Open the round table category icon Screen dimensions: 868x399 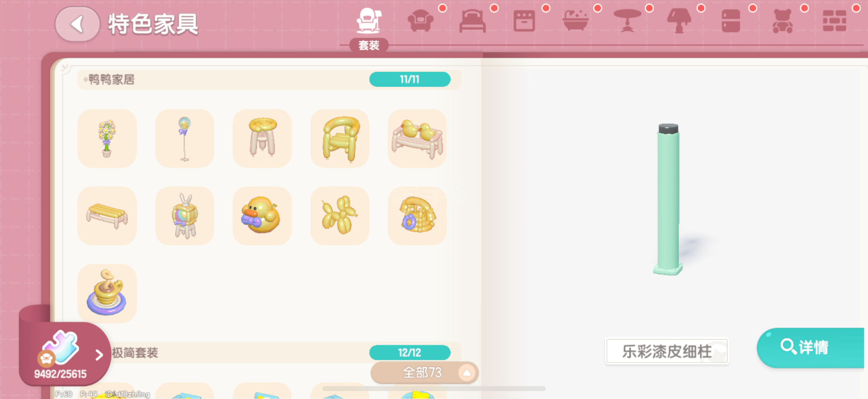627,21
